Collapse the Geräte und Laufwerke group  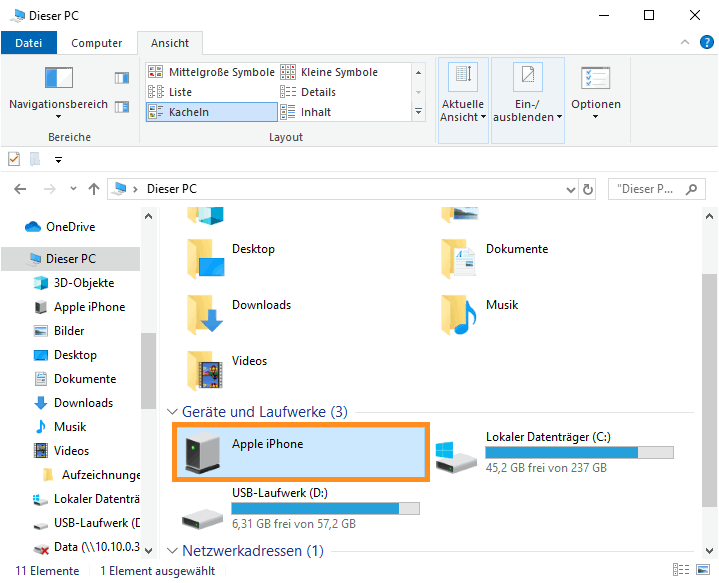tap(172, 412)
